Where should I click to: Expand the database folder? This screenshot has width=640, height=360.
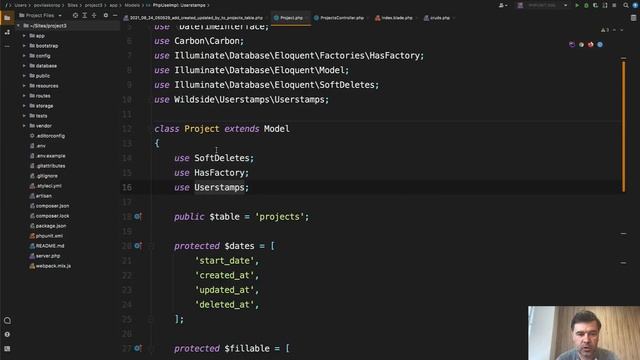(x=24, y=66)
